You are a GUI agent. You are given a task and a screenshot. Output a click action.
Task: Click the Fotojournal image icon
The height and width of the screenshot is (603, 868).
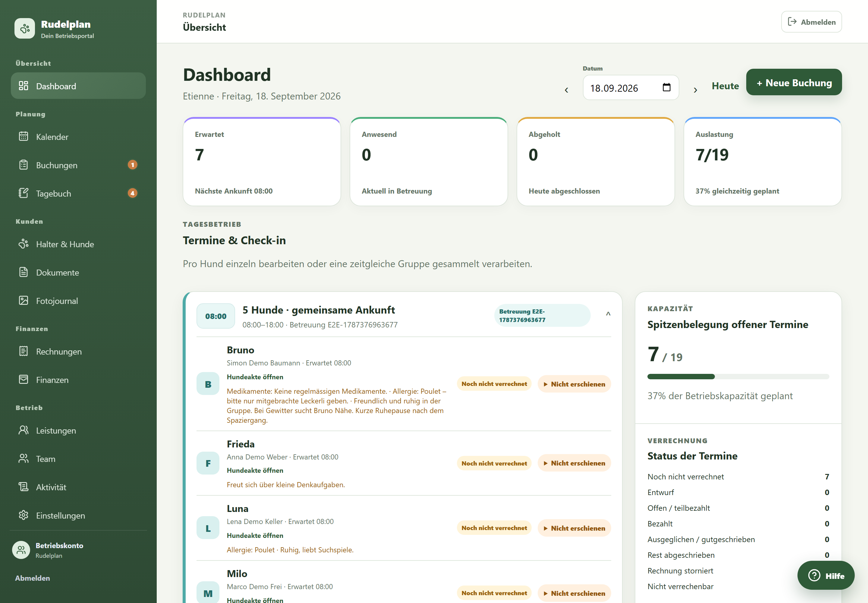[x=24, y=300]
